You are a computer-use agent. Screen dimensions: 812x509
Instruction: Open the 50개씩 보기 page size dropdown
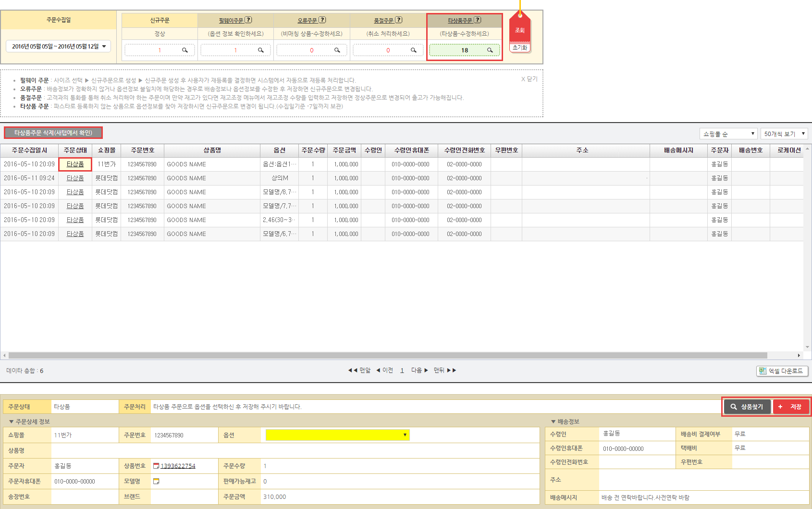(x=784, y=134)
